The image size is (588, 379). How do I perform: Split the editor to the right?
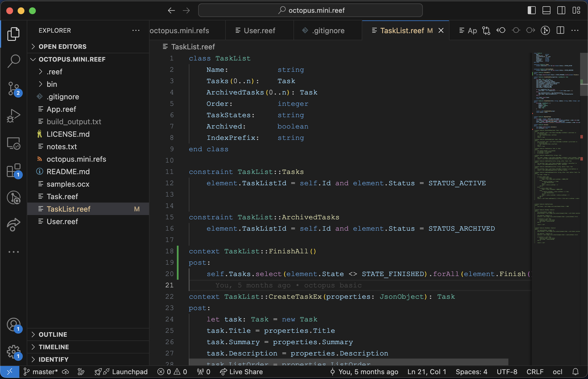pyautogui.click(x=560, y=30)
